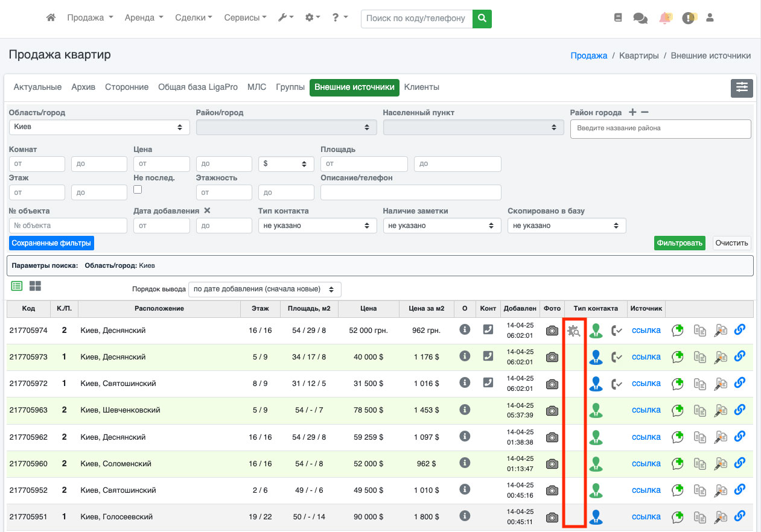
Task: Open the notifications bell icon
Action: point(665,18)
